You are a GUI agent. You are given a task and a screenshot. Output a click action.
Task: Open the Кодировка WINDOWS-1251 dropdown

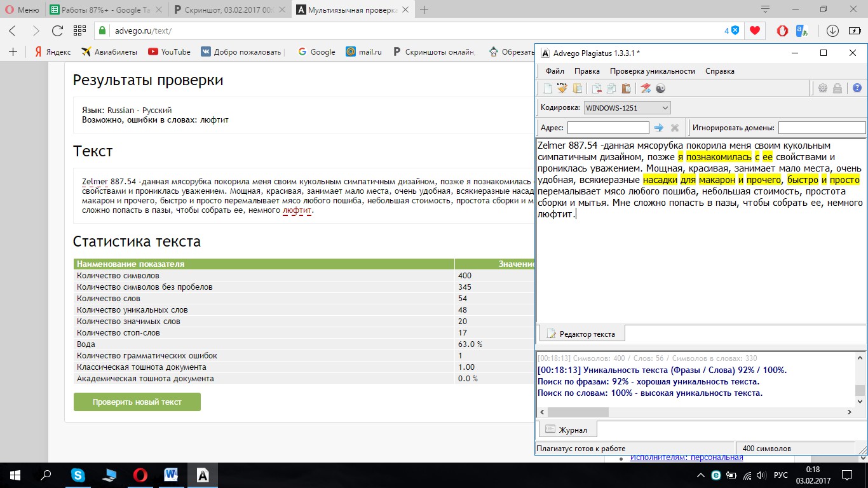pos(627,108)
